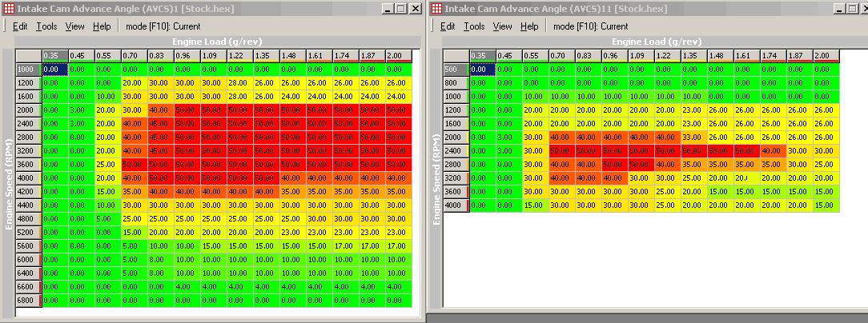
Task: Click the 2.00 load column header in left table
Action: click(398, 55)
